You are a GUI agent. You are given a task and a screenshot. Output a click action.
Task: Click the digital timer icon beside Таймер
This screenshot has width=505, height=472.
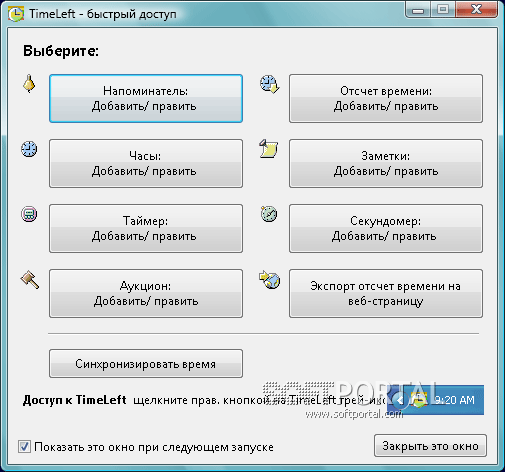(x=29, y=214)
